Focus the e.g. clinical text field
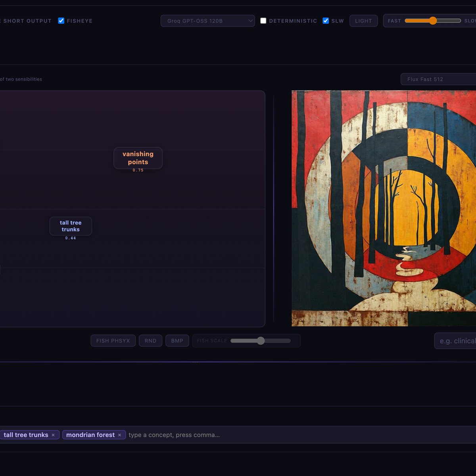The width and height of the screenshot is (476, 476). tap(455, 341)
